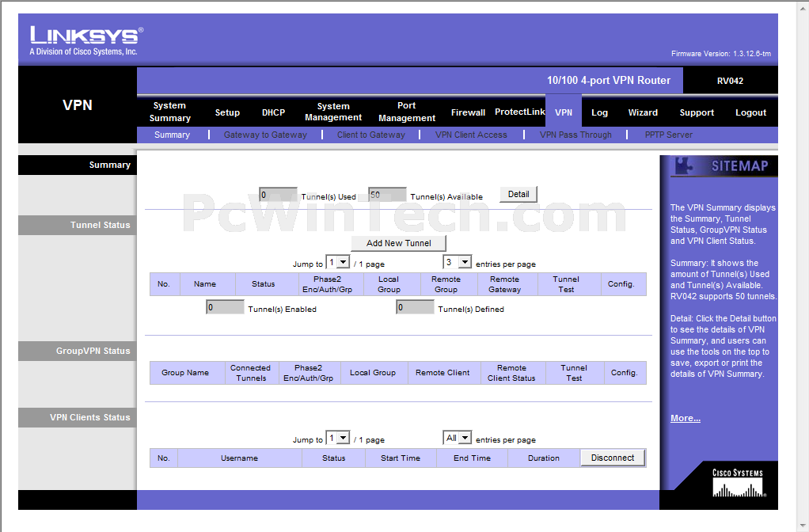This screenshot has height=532, width=809.
Task: Open VPN Client Access sub-menu
Action: point(471,135)
